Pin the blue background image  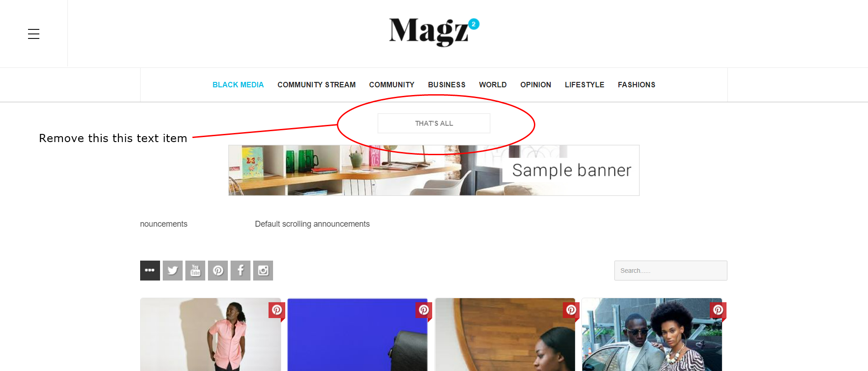pyautogui.click(x=424, y=310)
